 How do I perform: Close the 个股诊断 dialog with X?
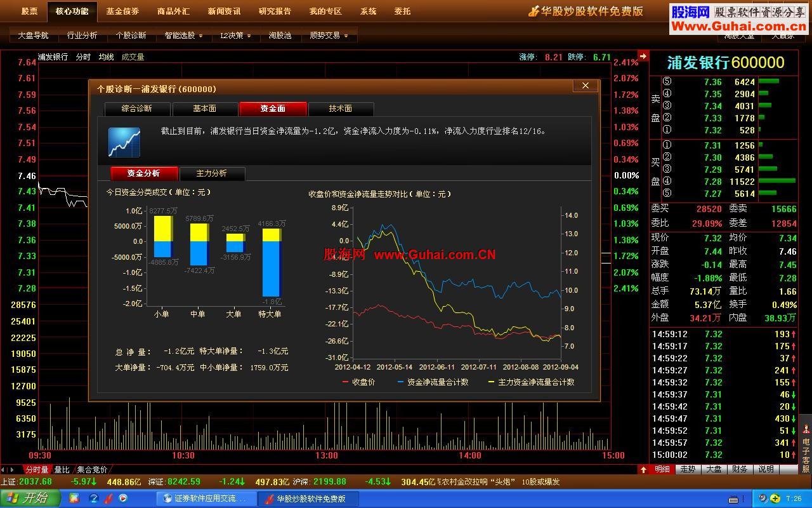click(x=585, y=86)
